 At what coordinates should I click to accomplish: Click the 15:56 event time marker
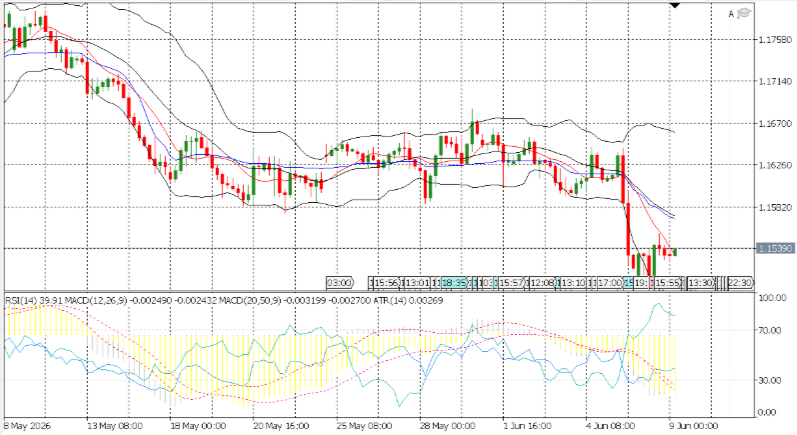pos(386,283)
